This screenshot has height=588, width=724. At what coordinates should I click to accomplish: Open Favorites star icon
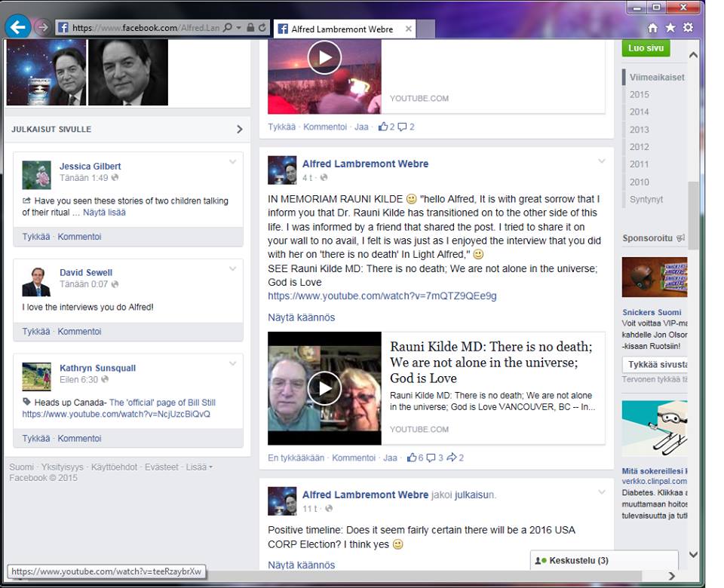coord(670,28)
